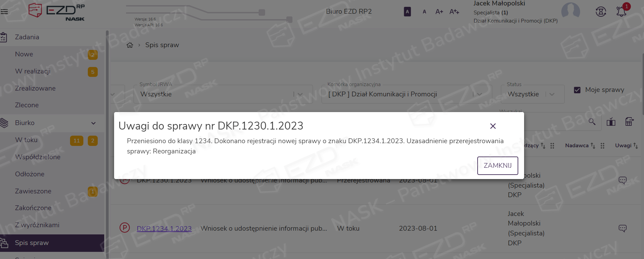Click the home breadcrumb icon

(130, 45)
